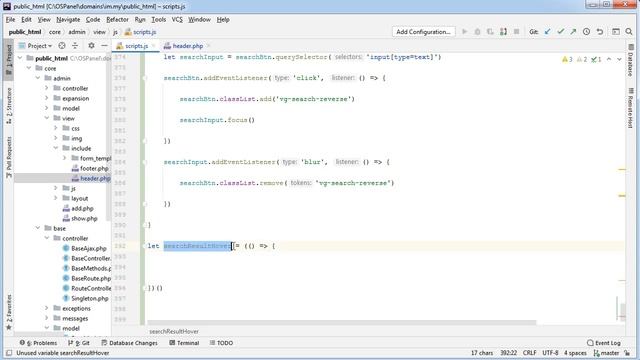Select footer.php in the Project tree

click(x=94, y=168)
